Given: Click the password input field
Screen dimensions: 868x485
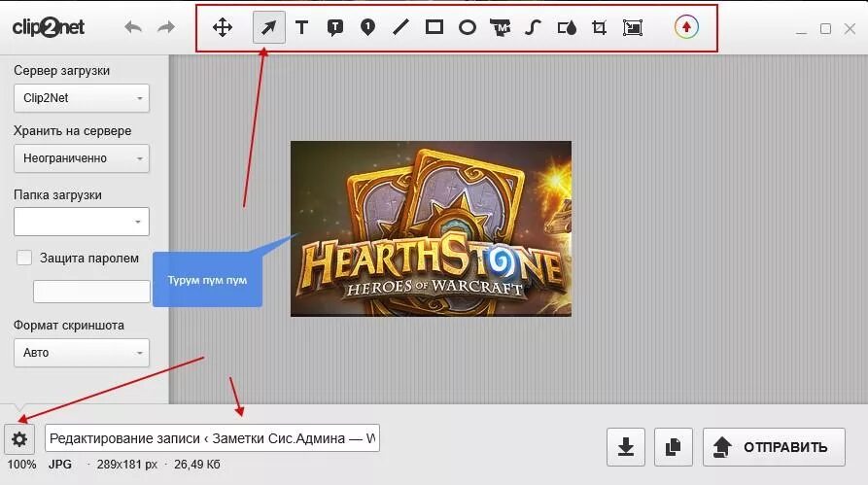Looking at the screenshot, I should (x=91, y=292).
